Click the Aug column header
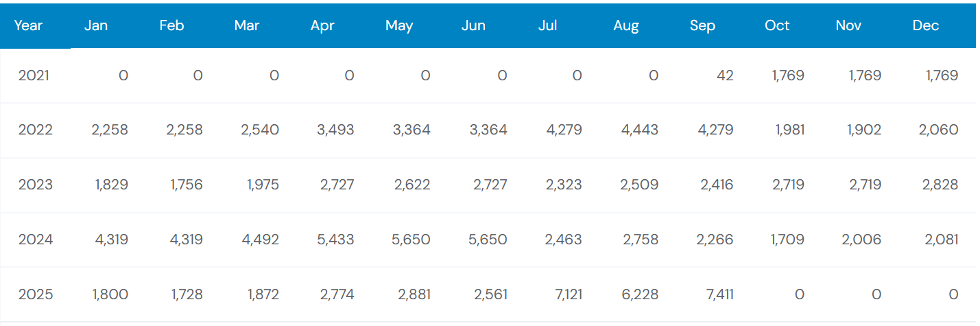 pyautogui.click(x=626, y=25)
